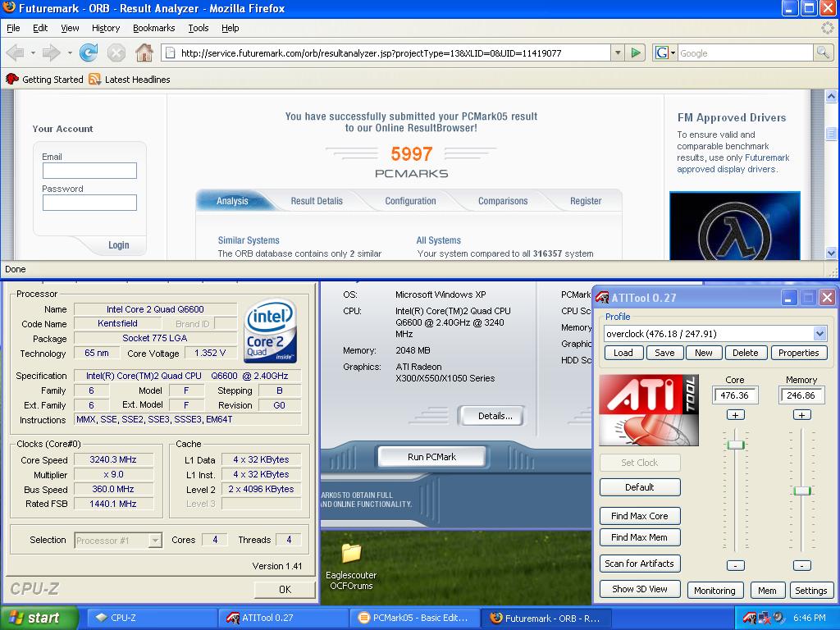Click Load profile button in ATITool
840x630 pixels.
[x=623, y=353]
